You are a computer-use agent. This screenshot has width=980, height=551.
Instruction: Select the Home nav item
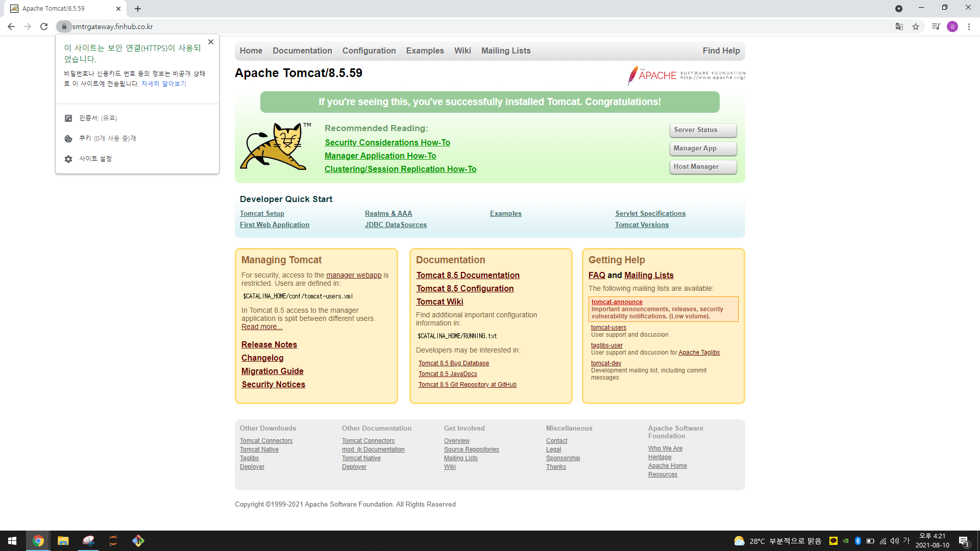(251, 51)
